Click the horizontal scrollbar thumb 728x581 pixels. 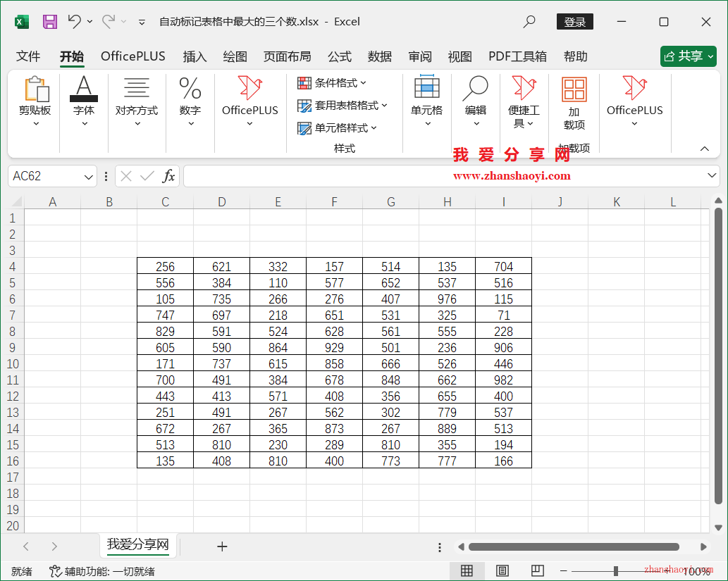coord(574,546)
